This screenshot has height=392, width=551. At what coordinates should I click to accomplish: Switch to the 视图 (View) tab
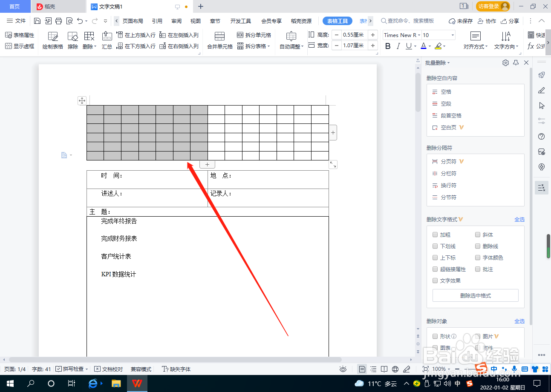pyautogui.click(x=196, y=21)
